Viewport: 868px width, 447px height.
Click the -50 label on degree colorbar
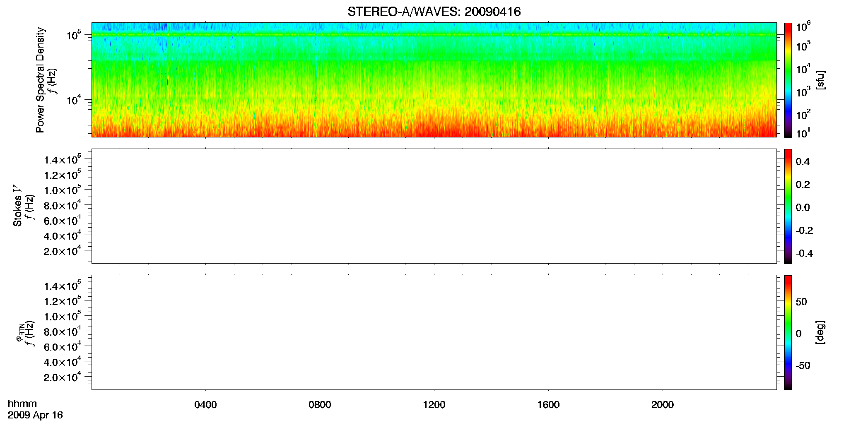coord(803,366)
